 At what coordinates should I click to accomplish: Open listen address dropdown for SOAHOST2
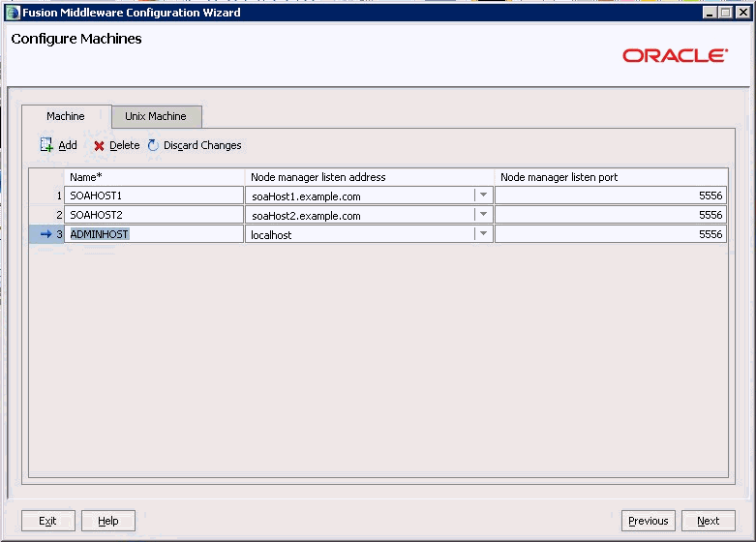[x=483, y=215]
